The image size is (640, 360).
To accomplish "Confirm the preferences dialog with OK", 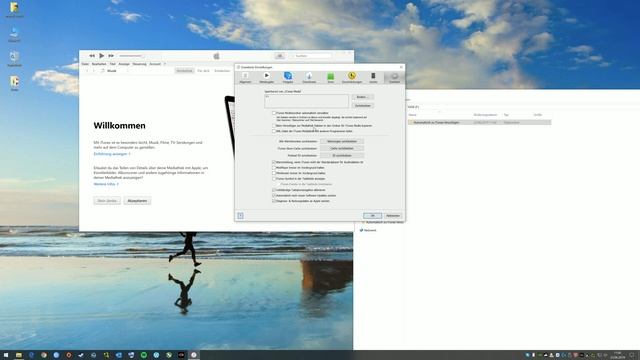I will point(372,216).
